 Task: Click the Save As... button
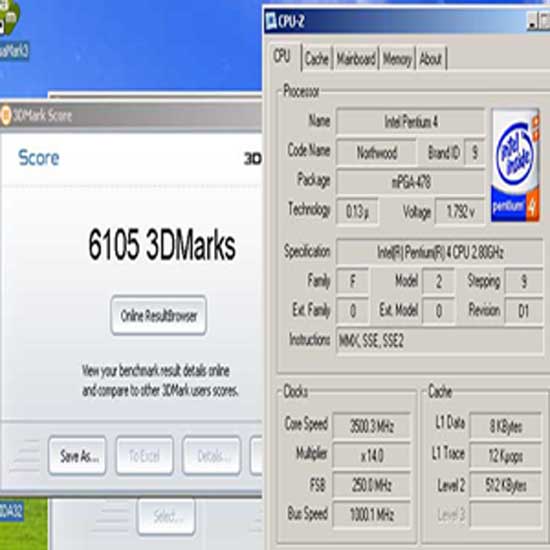[x=77, y=456]
